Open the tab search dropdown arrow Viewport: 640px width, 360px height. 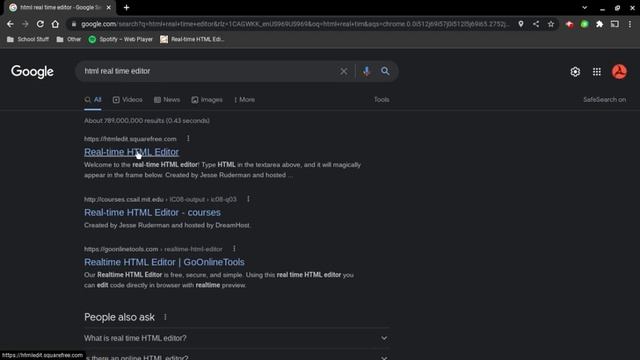click(584, 7)
